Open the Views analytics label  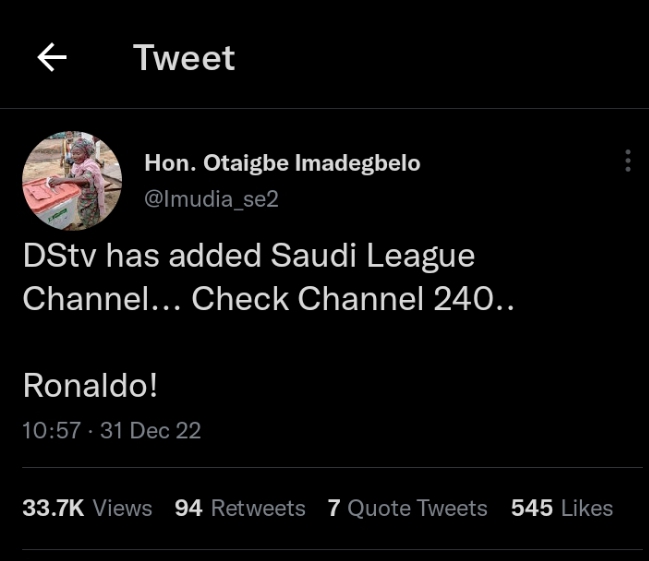[x=122, y=508]
